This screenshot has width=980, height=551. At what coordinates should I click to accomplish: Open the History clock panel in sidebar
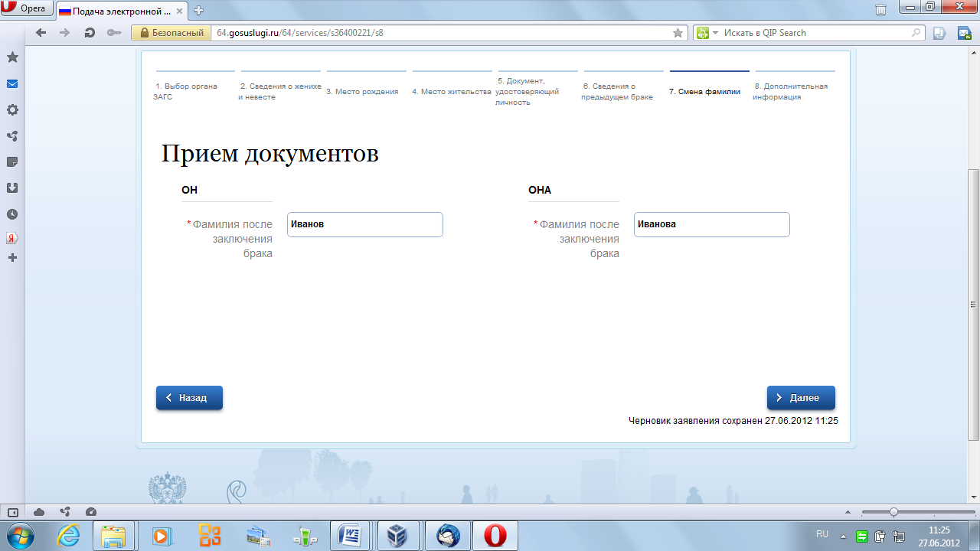click(12, 214)
